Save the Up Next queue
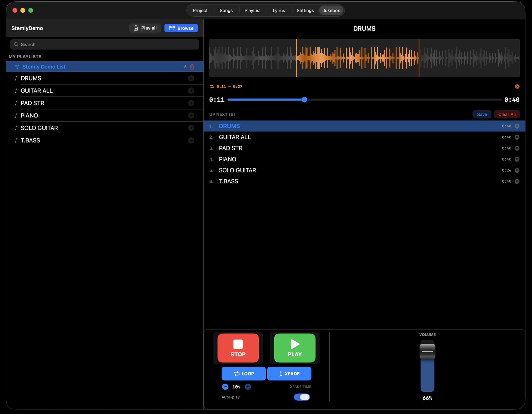This screenshot has width=532, height=414. pos(482,114)
